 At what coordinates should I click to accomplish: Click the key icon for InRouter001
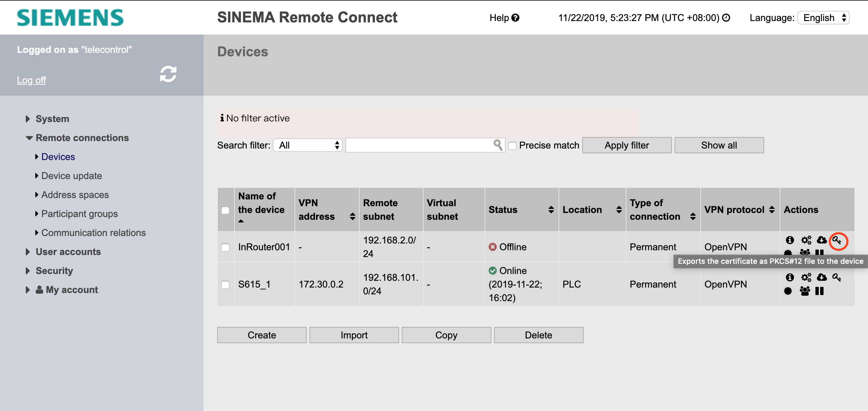click(837, 240)
